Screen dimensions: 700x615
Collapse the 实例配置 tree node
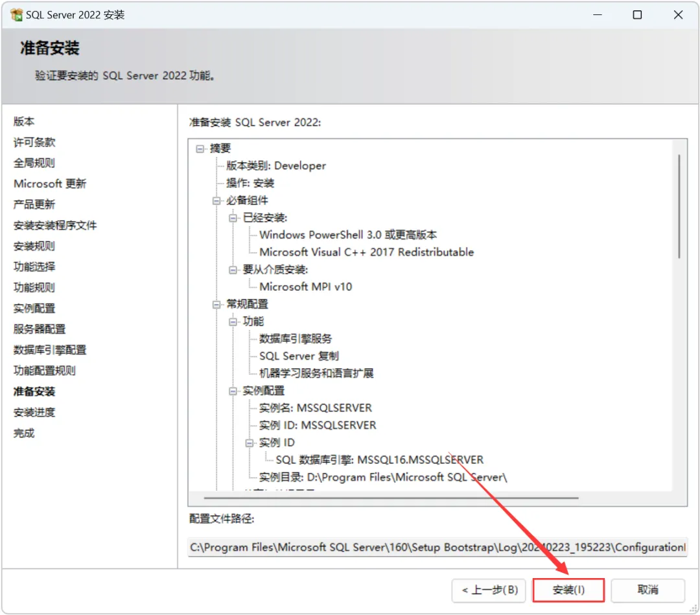pyautogui.click(x=233, y=391)
